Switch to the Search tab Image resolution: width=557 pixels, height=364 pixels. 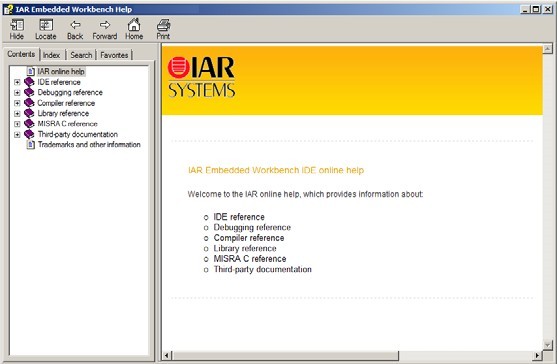coord(81,55)
